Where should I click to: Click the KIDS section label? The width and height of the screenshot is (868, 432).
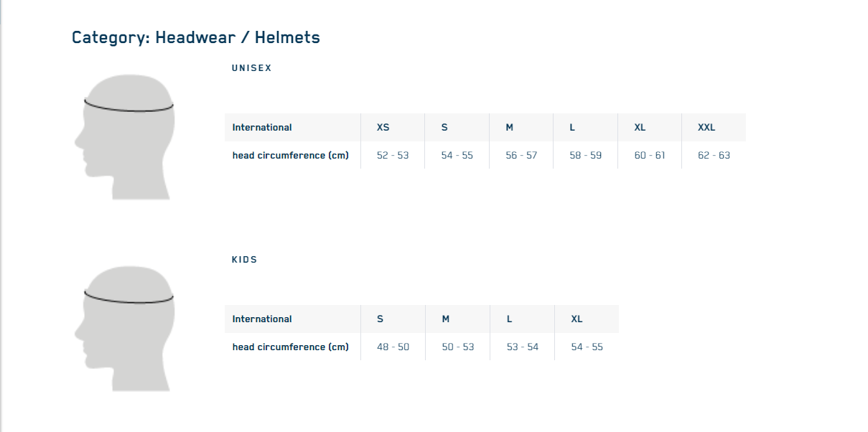[244, 260]
